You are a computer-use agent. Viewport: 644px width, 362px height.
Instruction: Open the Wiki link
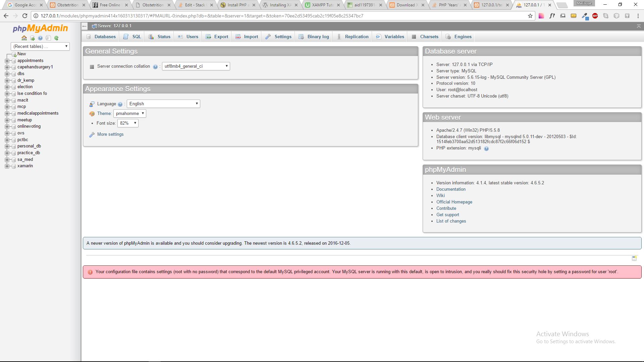(440, 196)
